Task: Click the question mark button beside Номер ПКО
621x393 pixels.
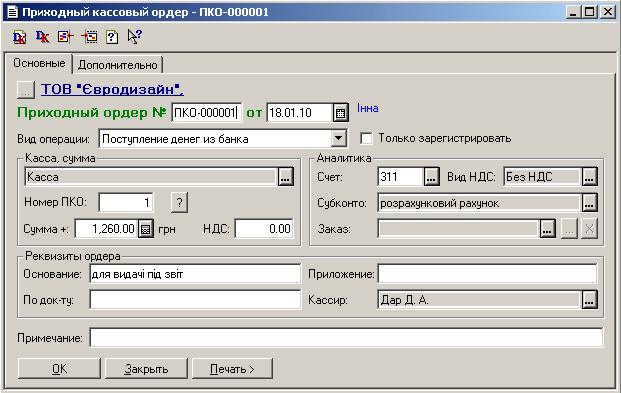Action: point(179,202)
